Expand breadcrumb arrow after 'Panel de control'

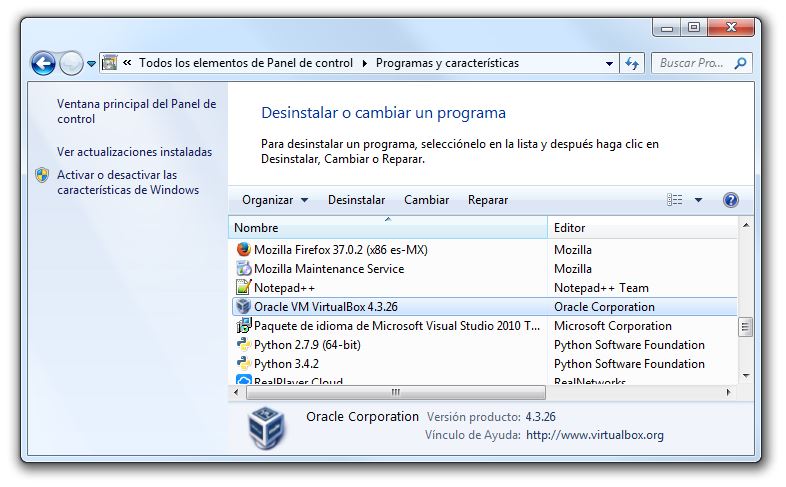click(364, 63)
